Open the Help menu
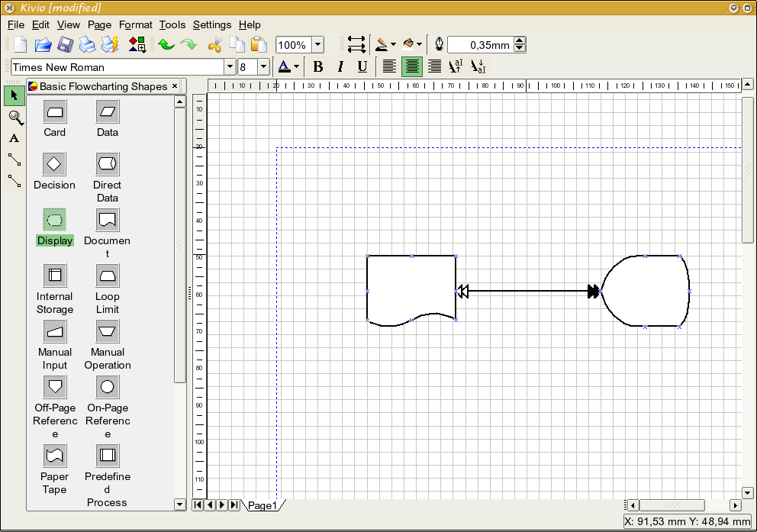 click(250, 24)
